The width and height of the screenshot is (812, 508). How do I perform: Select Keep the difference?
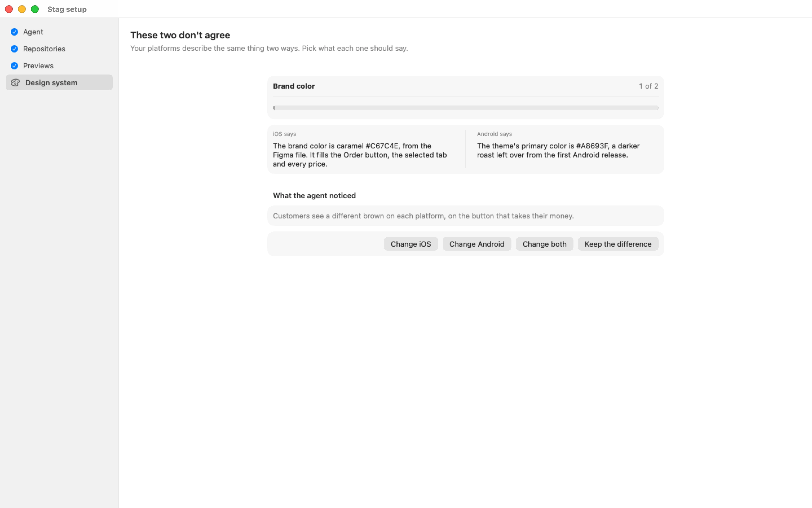618,244
